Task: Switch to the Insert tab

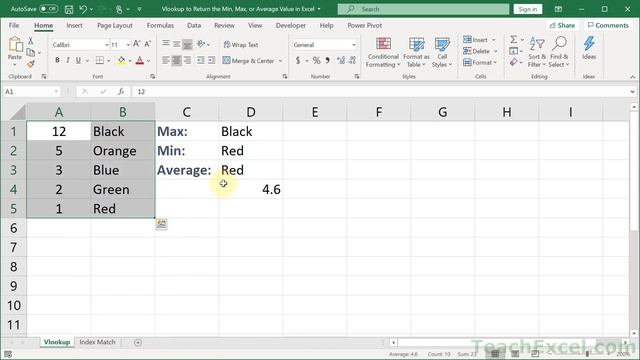Action: tap(74, 25)
